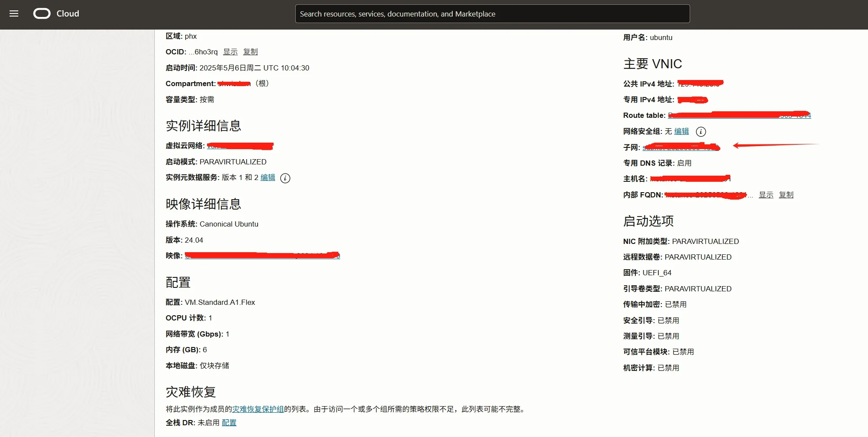Focus the search resources input field

492,14
